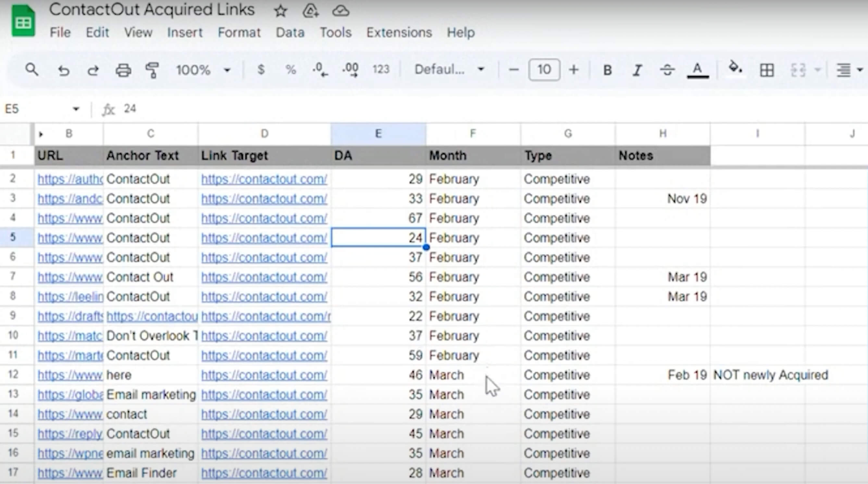The image size is (868, 484).
Task: Toggle italic formatting
Action: click(637, 70)
